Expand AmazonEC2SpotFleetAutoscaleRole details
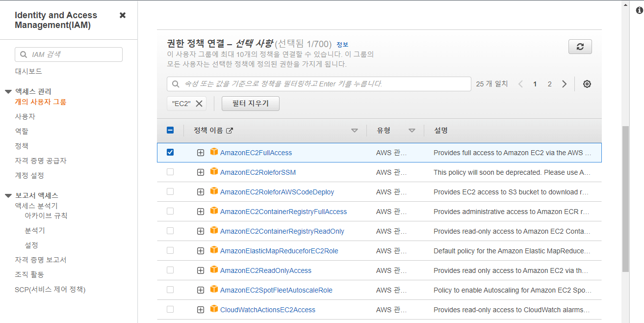 [201, 290]
